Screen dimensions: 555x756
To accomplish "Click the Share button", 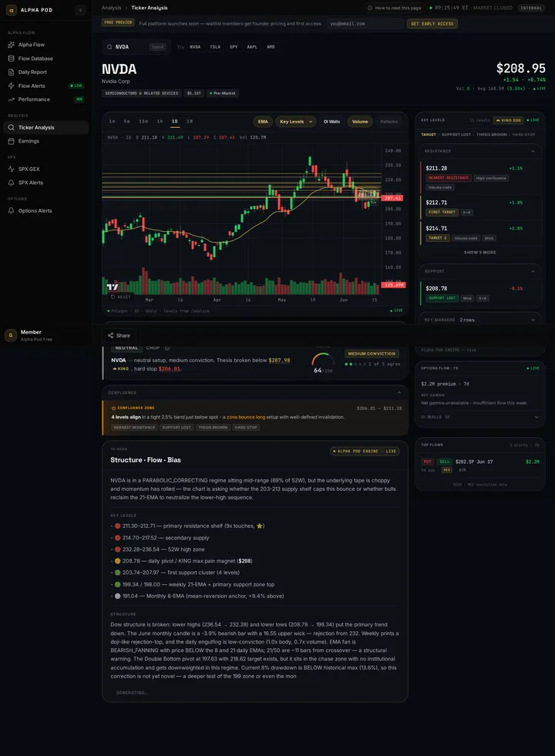I will (119, 335).
